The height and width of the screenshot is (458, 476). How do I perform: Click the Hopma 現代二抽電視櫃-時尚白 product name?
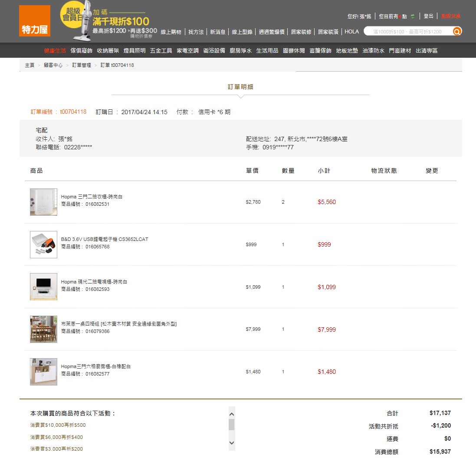pyautogui.click(x=94, y=282)
